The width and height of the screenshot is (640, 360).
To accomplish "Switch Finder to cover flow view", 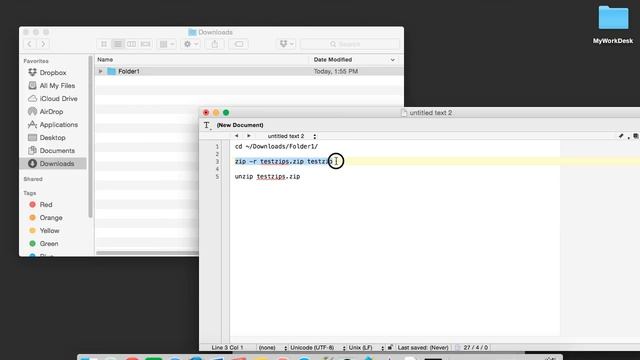I will coord(145,44).
